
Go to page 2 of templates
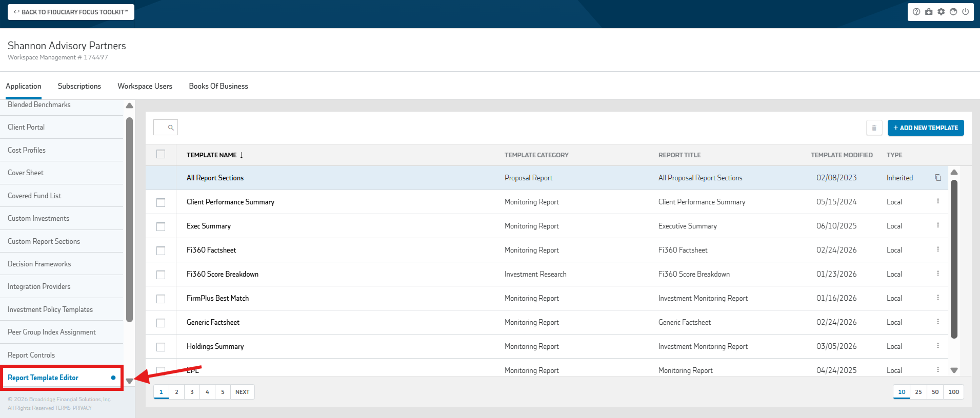(x=176, y=392)
